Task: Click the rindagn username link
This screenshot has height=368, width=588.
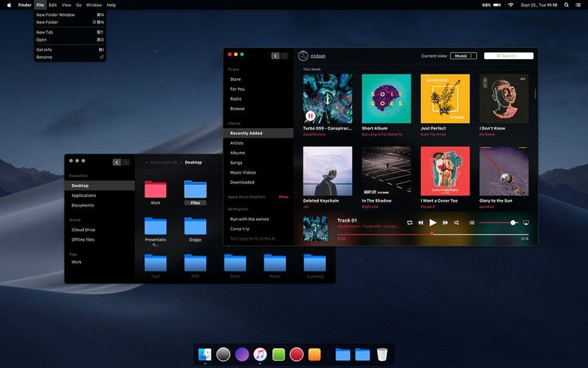Action: click(x=318, y=56)
